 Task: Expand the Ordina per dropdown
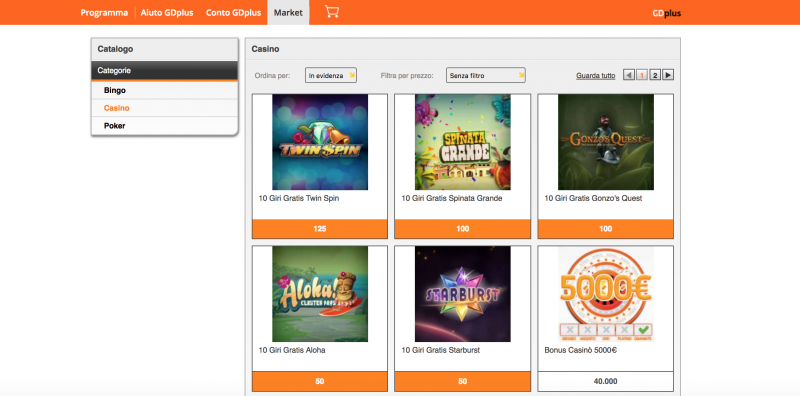(x=331, y=75)
